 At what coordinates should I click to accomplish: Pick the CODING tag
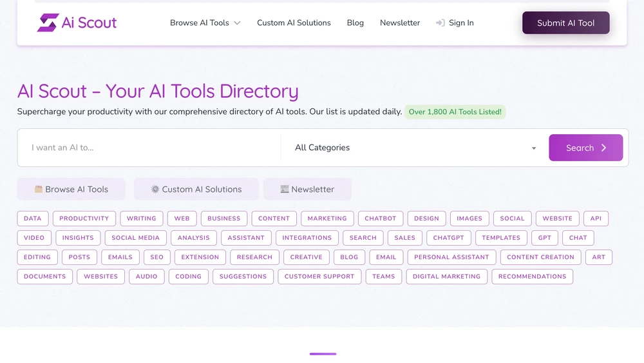[x=189, y=276]
